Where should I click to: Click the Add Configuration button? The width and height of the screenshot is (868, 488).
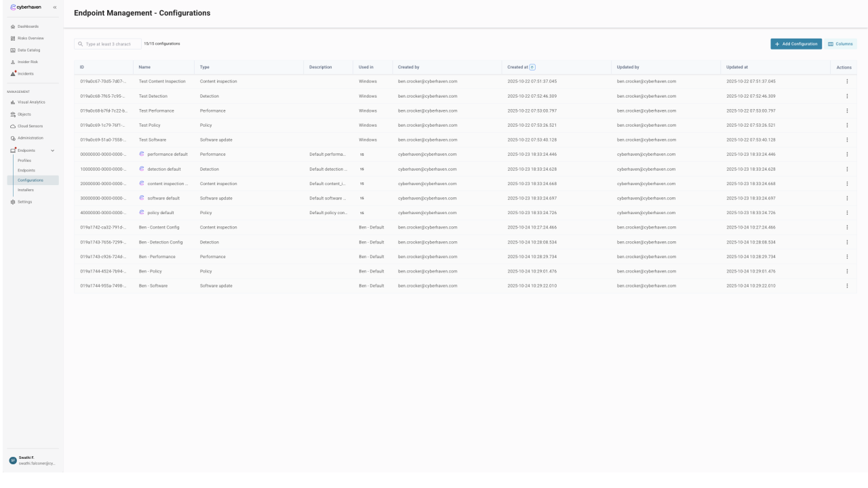[796, 44]
